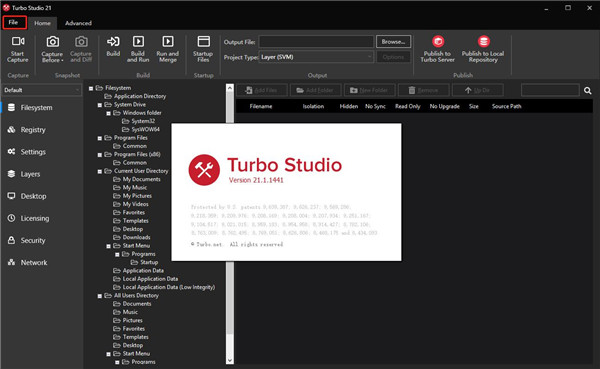Click the Build icon

point(113,41)
